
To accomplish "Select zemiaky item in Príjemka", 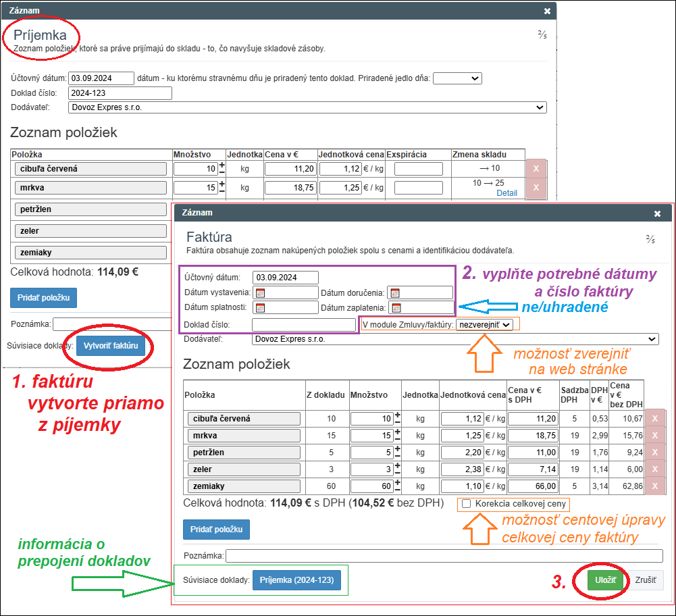I will point(90,252).
